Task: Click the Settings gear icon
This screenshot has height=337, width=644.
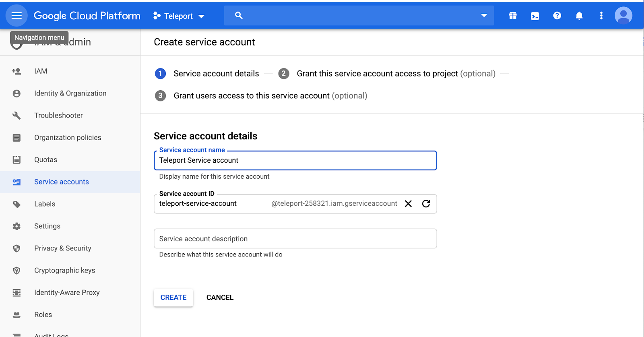Action: (17, 226)
